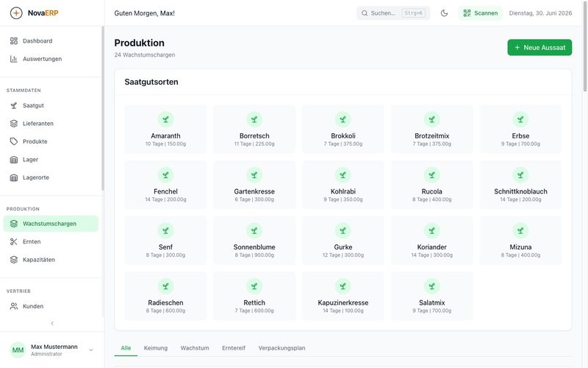The width and height of the screenshot is (588, 368).
Task: Open Kapazitäten in the sidebar
Action: 51,260
